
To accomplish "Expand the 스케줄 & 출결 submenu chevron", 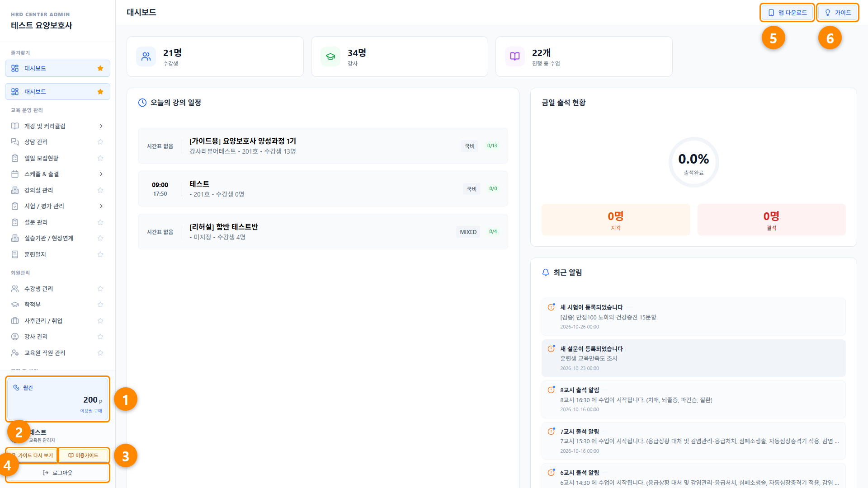I will [x=101, y=174].
